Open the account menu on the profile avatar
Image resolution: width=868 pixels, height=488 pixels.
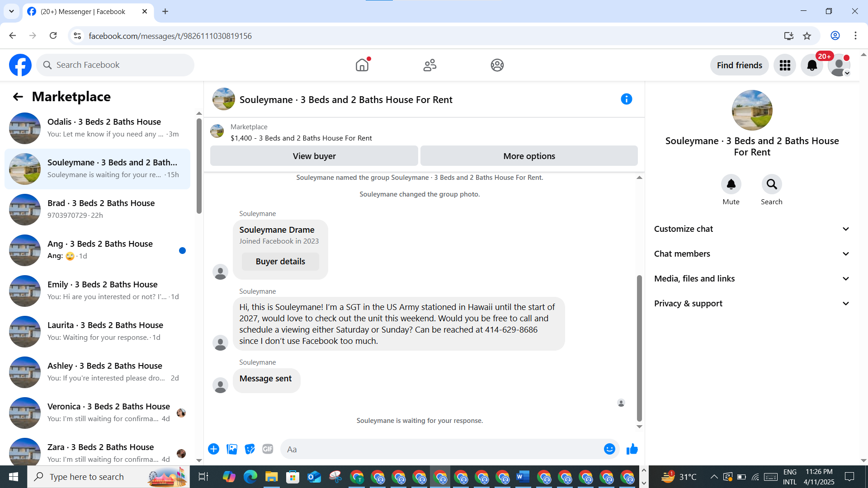[839, 66]
